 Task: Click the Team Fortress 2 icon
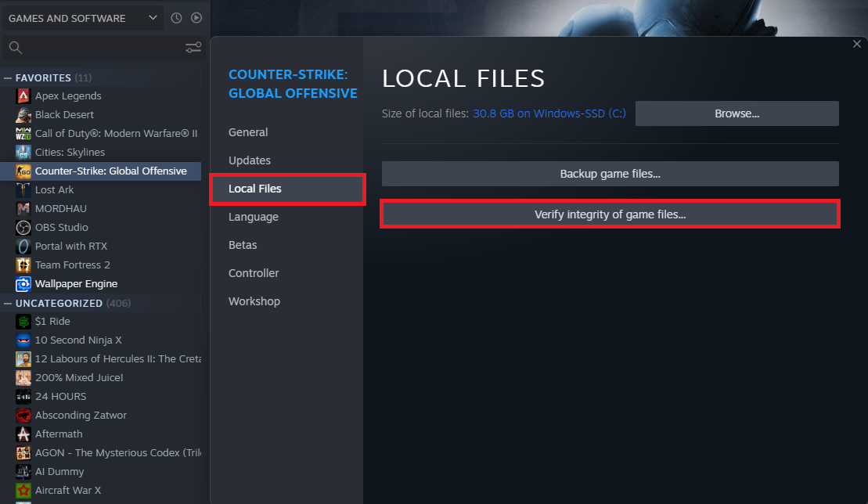tap(23, 265)
